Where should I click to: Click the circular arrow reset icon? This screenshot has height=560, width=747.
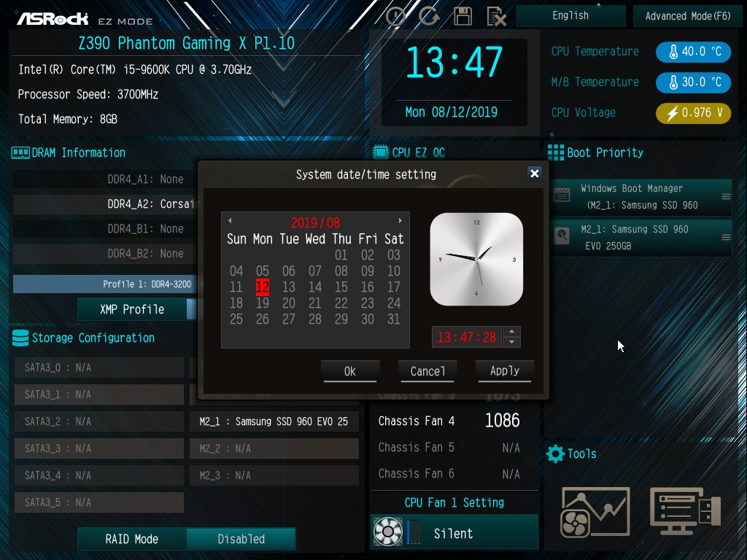[x=429, y=16]
